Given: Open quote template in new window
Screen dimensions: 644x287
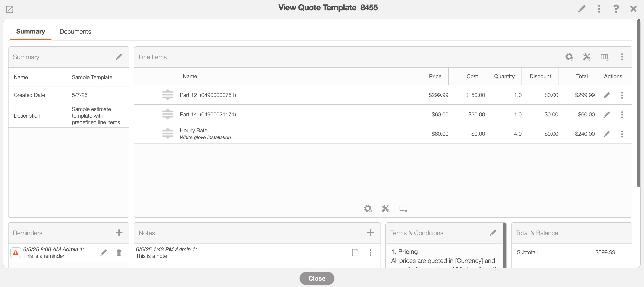Looking at the screenshot, I should pos(9,9).
